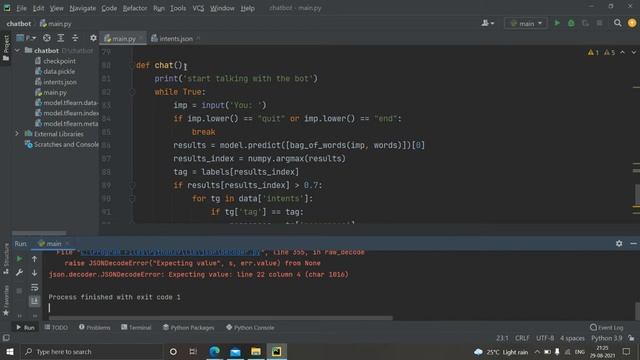Click warnings indicator in editor corner
This screenshot has width=640, height=360.
(x=601, y=52)
